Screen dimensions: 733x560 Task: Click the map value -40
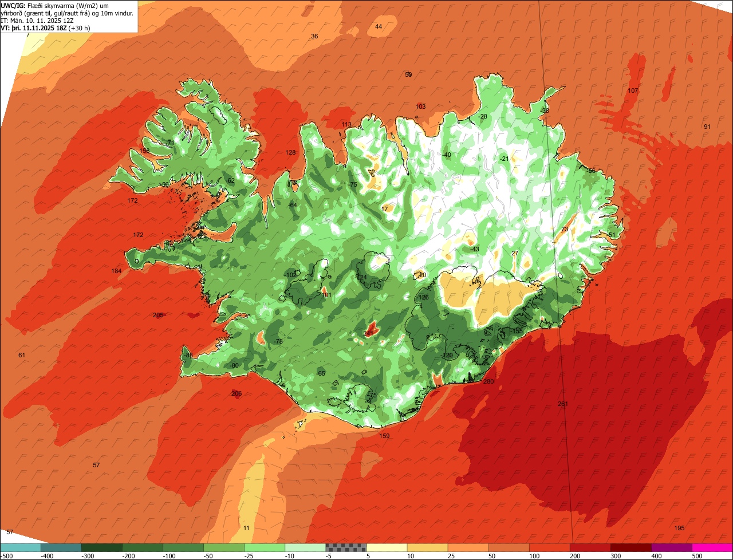point(446,155)
